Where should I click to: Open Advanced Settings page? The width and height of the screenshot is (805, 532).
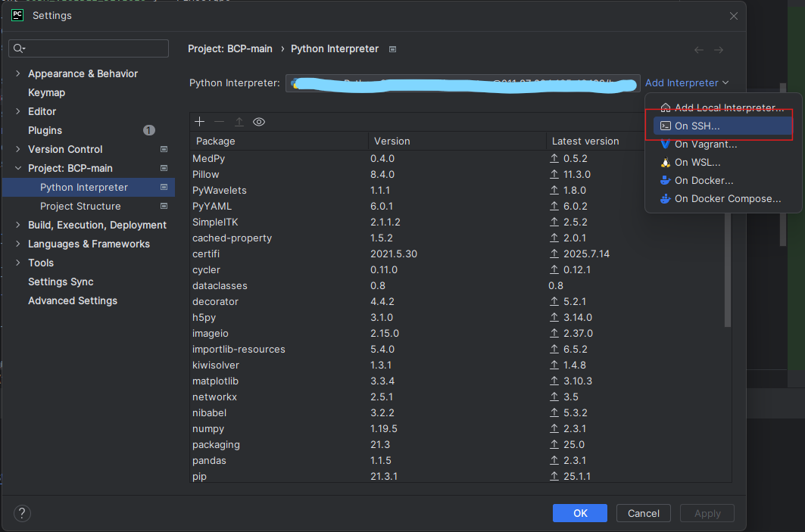pyautogui.click(x=73, y=300)
